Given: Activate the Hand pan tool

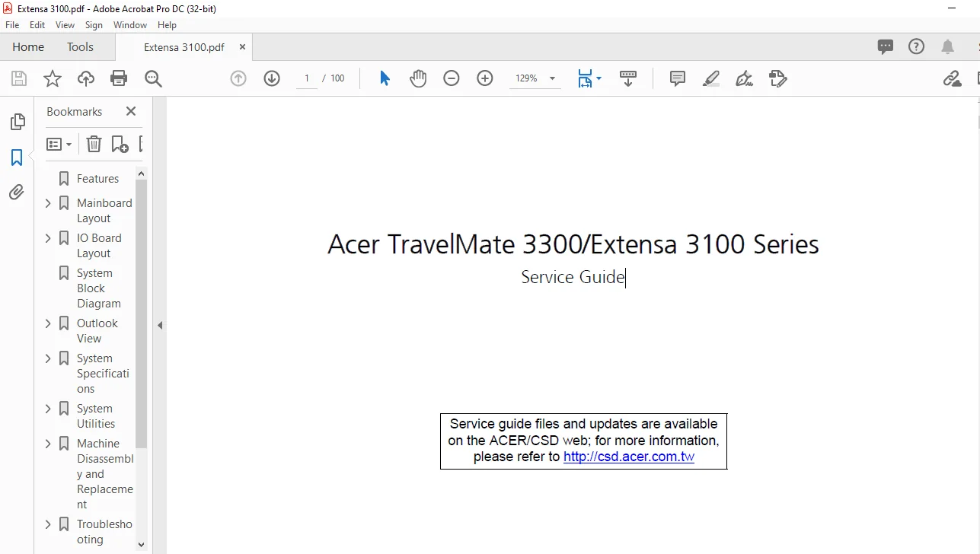Looking at the screenshot, I should [x=418, y=78].
